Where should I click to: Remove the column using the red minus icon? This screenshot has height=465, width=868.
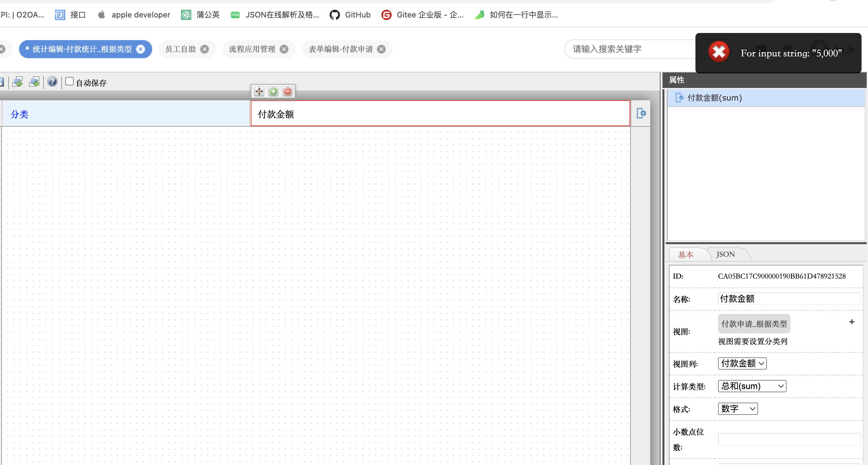tap(287, 91)
